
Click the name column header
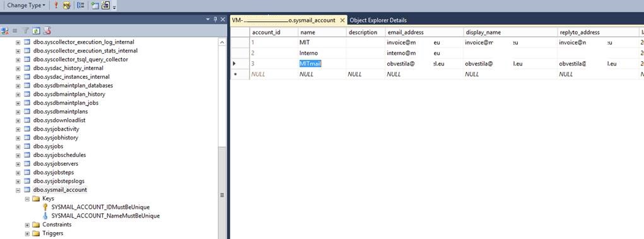(322, 32)
